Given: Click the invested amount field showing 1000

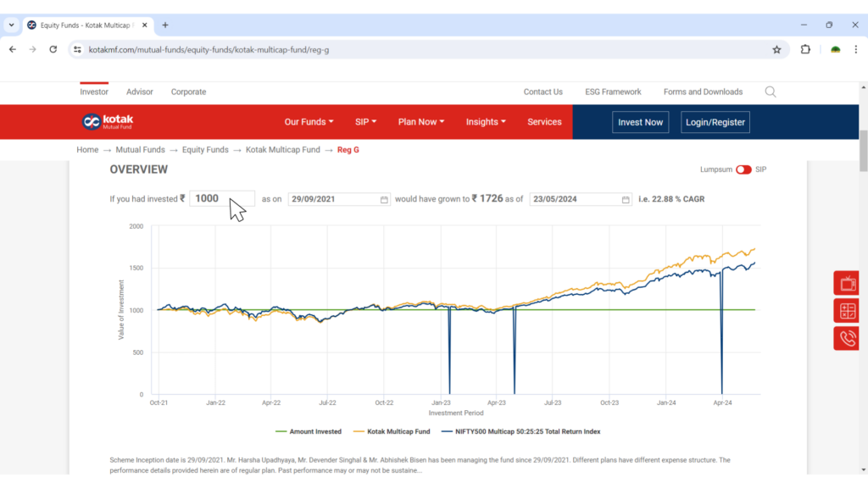Looking at the screenshot, I should pos(222,198).
